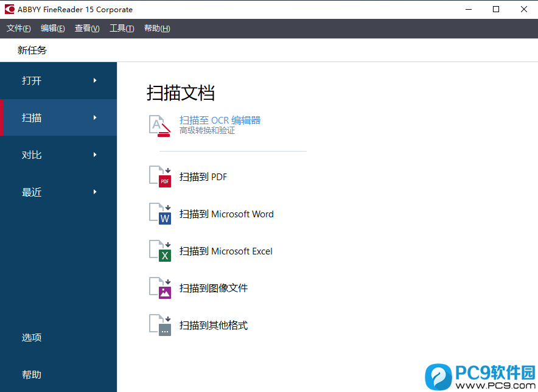This screenshot has height=392, width=538.
Task: Minimize the FineReader window
Action: point(469,9)
